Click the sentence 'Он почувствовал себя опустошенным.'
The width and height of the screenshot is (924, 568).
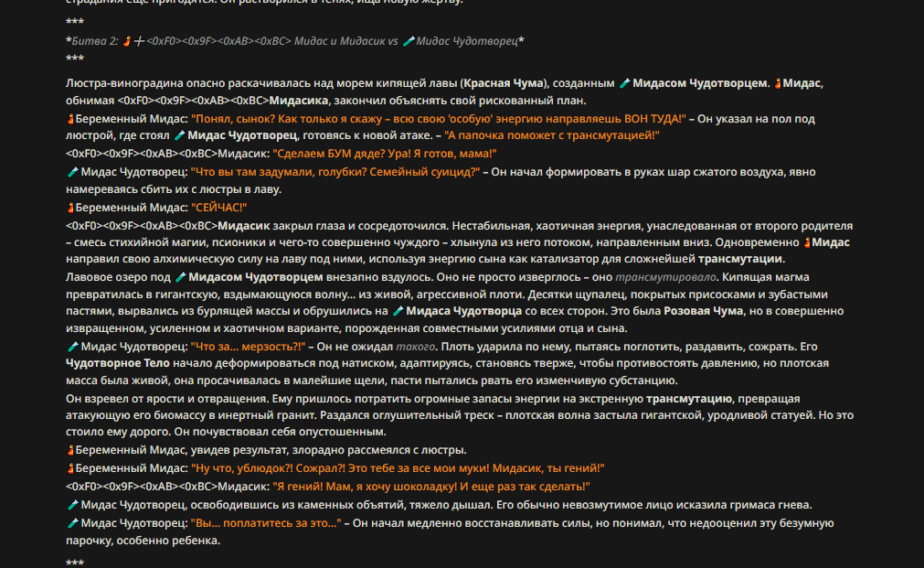pos(280,432)
